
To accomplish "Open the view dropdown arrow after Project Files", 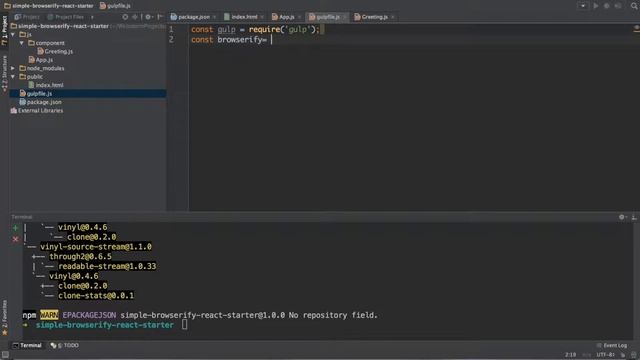I will tap(92, 17).
